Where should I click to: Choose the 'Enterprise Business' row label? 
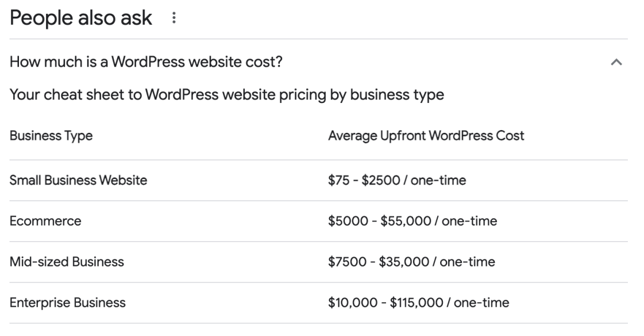click(x=68, y=303)
